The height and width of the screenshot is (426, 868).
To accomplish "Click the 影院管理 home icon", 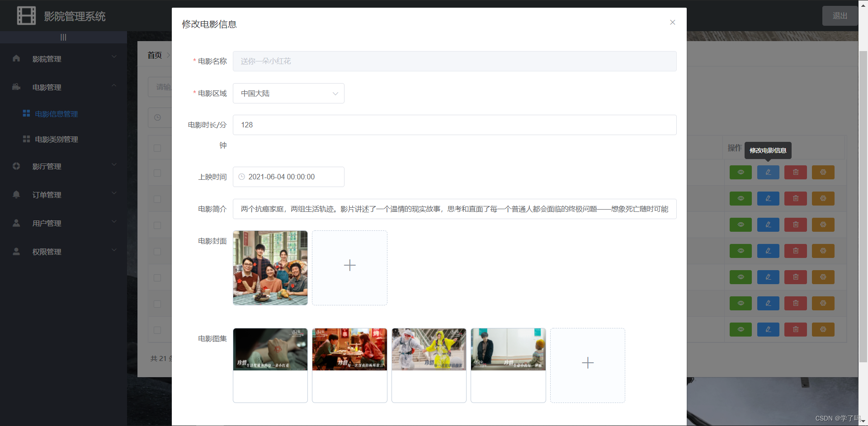I will tap(16, 58).
